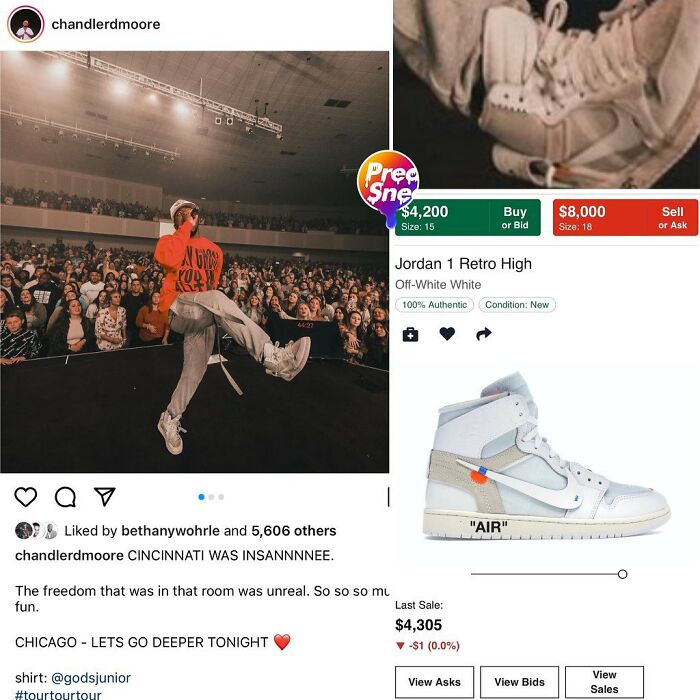This screenshot has width=700, height=700.
Task: Favorite the Jordan 1 with heart icon
Action: pyautogui.click(x=447, y=333)
